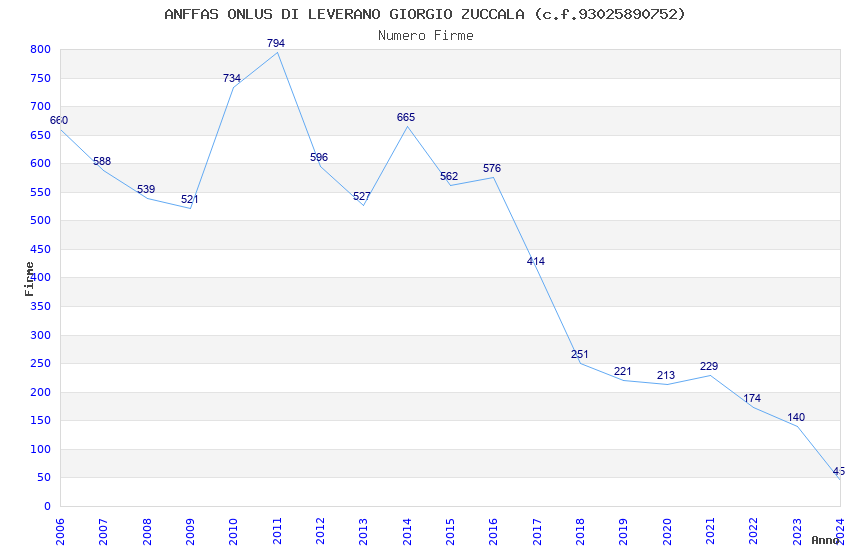Click the y-axis value 350
The width and height of the screenshot is (850, 550).
click(x=40, y=306)
